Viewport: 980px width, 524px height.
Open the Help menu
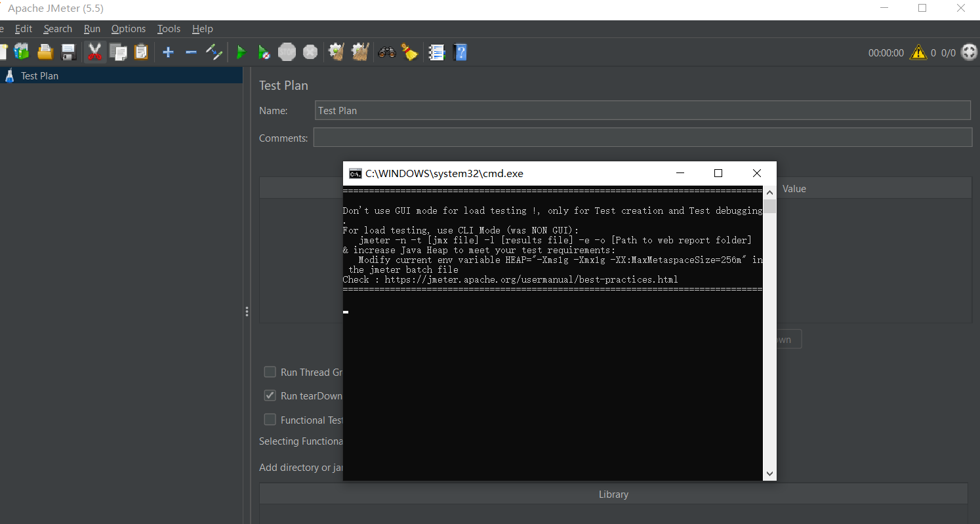pos(202,29)
